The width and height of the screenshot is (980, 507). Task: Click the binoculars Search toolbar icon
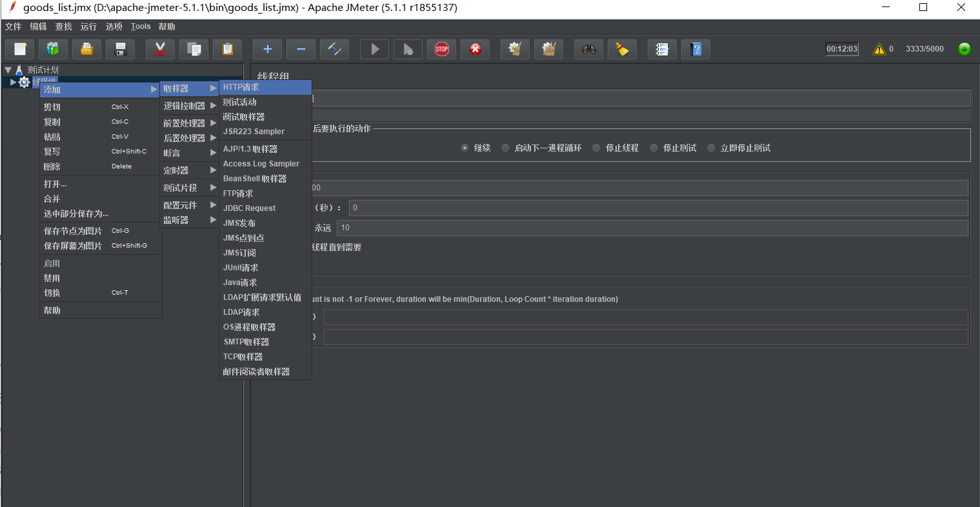point(588,49)
